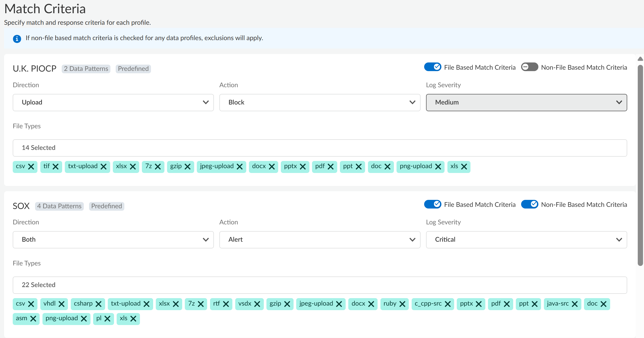Delete the png-upload tag in U.K. PIOCP
Viewport: 644px width, 338px height.
(x=438, y=167)
